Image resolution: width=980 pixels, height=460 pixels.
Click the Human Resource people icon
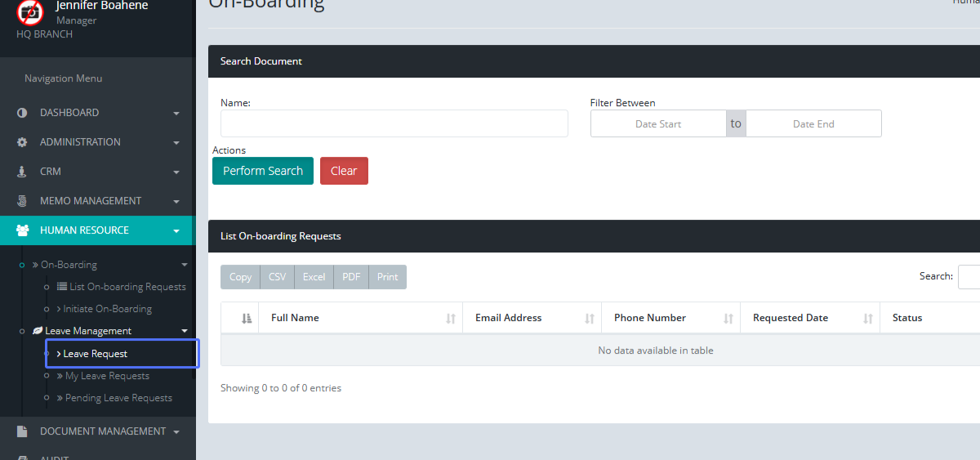(x=22, y=230)
